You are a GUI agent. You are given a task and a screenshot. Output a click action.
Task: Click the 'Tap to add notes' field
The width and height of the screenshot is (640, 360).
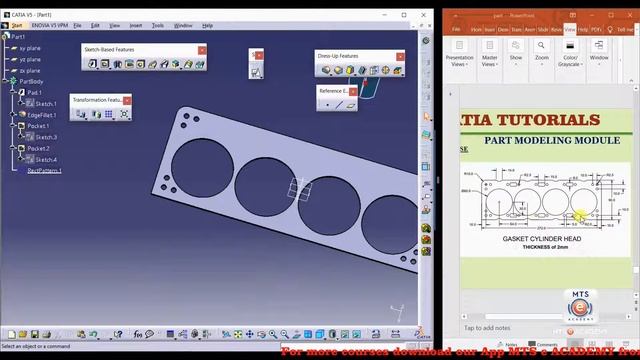coord(487,328)
